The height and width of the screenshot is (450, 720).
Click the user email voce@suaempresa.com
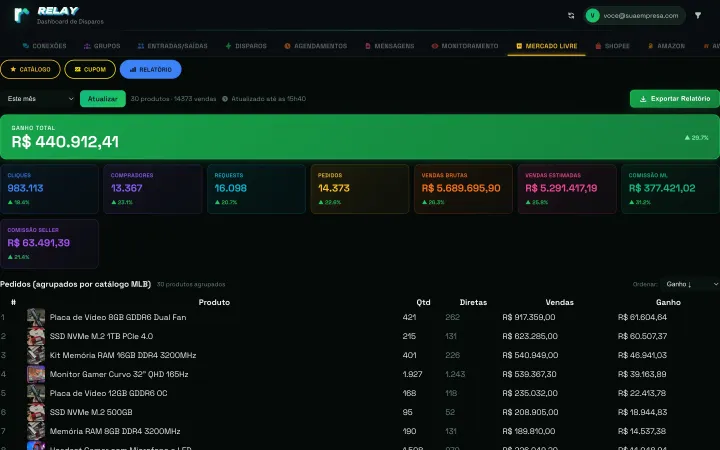641,16
